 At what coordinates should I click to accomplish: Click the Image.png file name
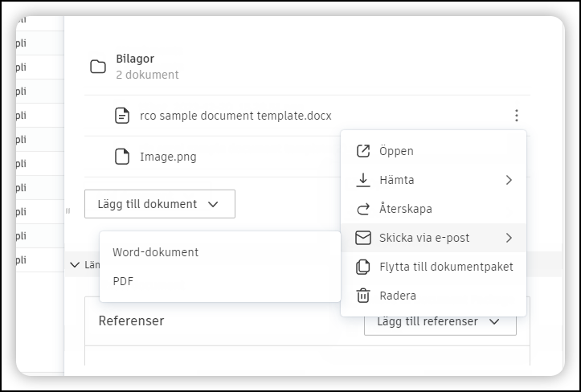(168, 157)
